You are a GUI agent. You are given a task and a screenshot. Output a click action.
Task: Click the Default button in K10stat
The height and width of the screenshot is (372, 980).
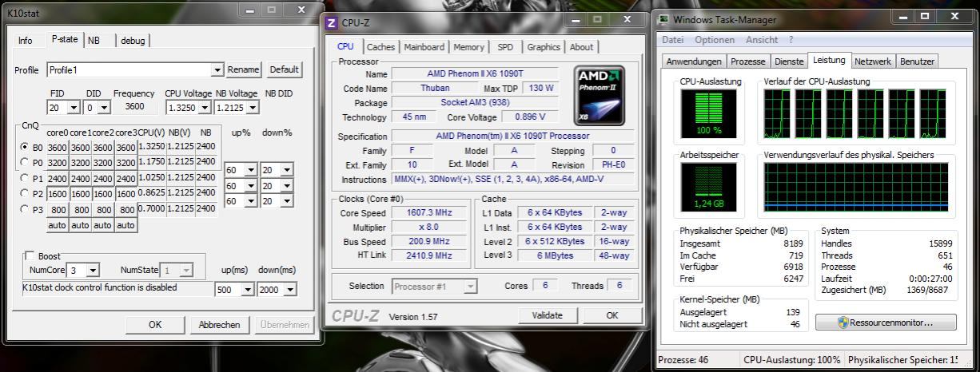click(284, 69)
